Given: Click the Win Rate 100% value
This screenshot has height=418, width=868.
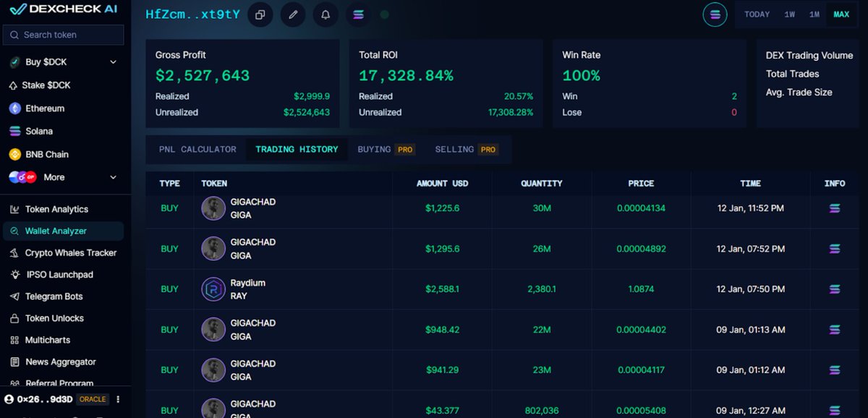Looking at the screenshot, I should (581, 75).
